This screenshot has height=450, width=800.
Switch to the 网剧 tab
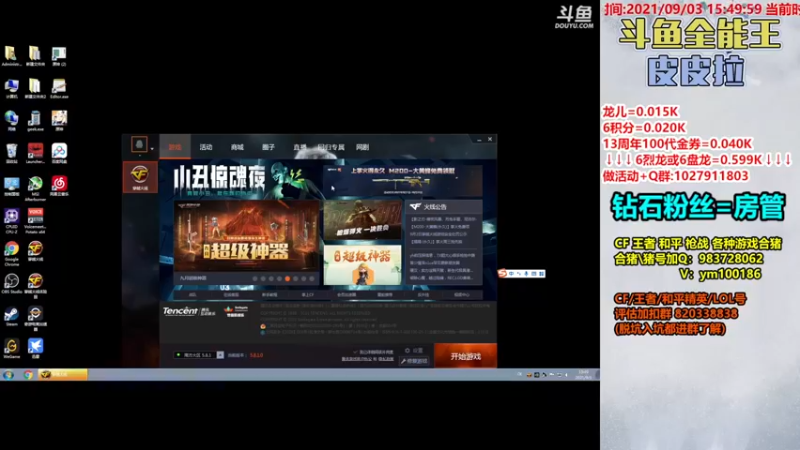click(x=362, y=147)
